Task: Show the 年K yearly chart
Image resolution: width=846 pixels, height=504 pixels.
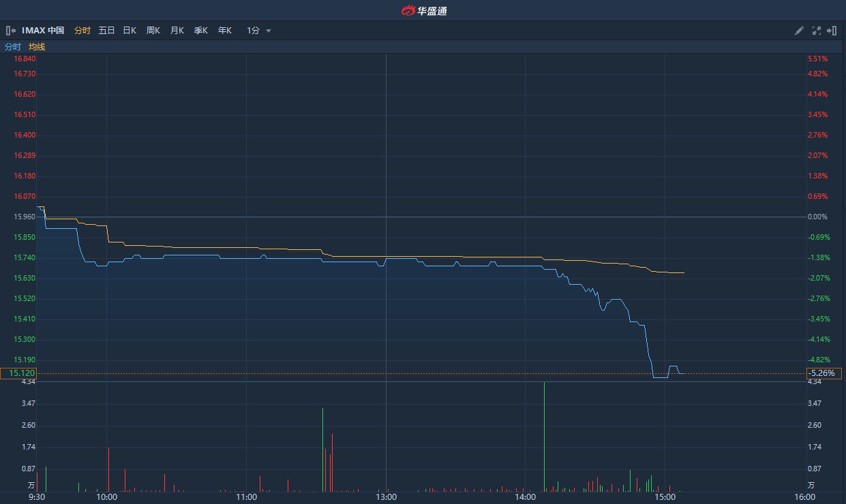Action: point(225,31)
